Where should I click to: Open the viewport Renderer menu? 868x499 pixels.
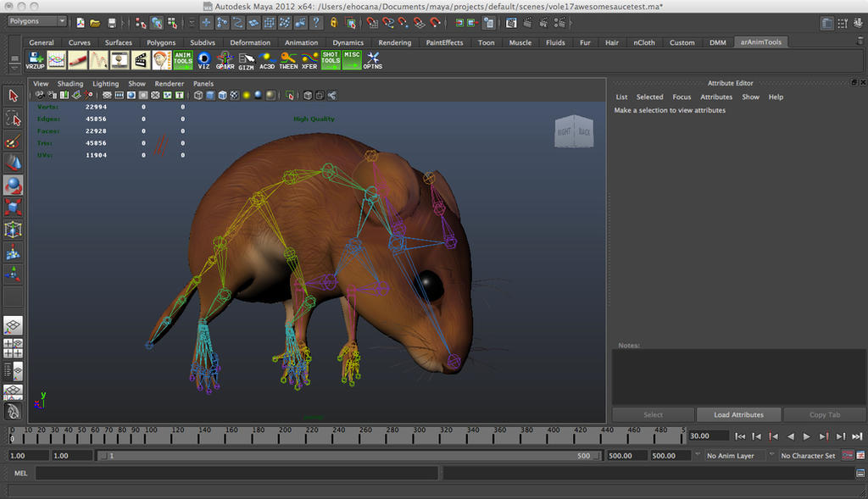[x=169, y=84]
